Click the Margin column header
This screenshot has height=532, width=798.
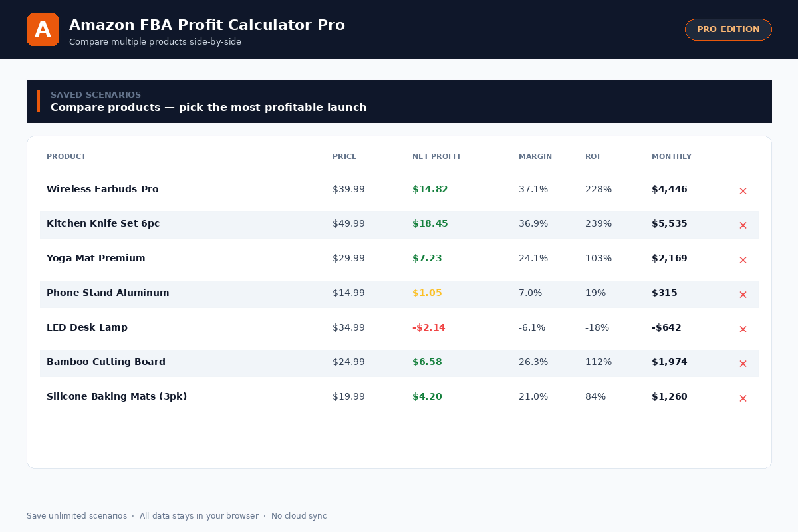click(535, 157)
